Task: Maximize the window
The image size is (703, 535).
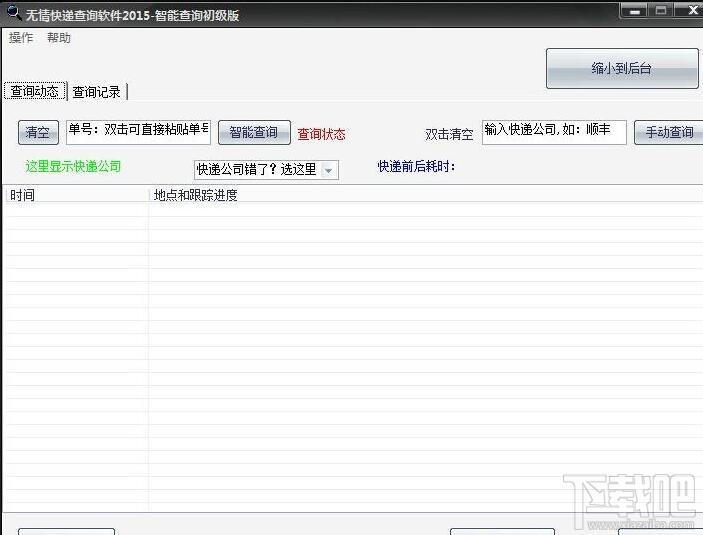Action: click(x=660, y=11)
